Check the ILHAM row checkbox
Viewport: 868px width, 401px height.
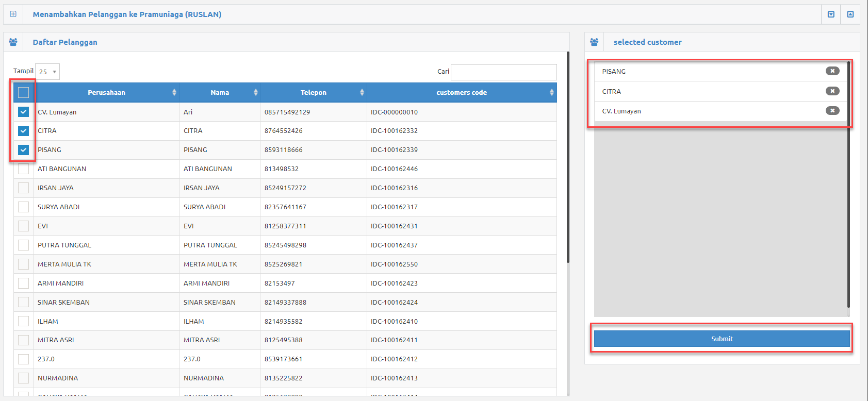pyautogui.click(x=23, y=322)
